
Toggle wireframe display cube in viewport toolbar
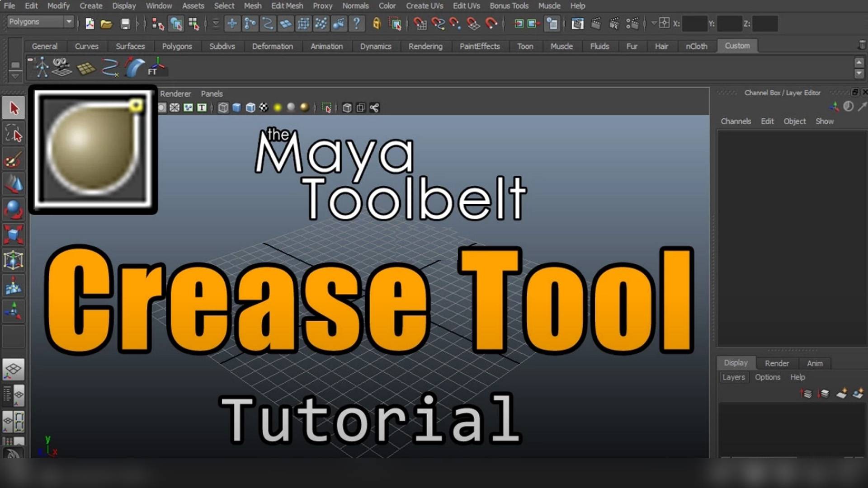coord(223,108)
